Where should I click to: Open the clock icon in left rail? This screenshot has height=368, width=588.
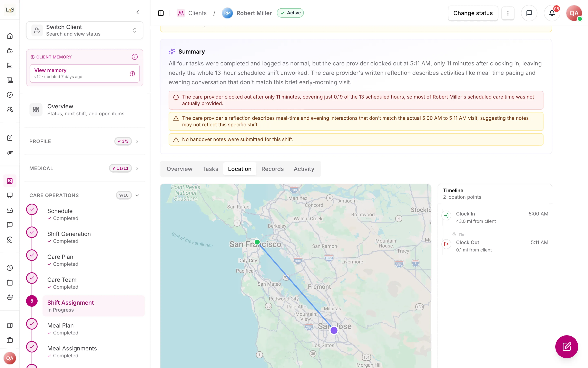click(10, 268)
